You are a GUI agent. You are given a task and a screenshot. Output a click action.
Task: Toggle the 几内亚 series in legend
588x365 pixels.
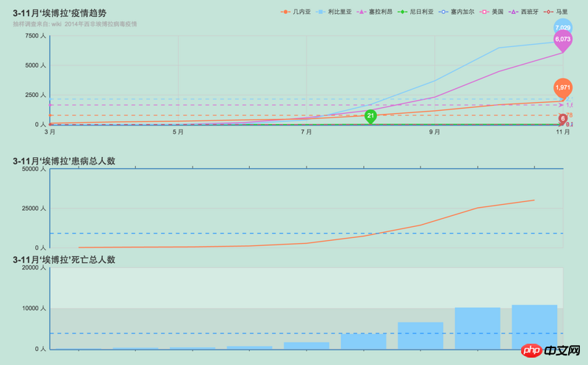296,12
